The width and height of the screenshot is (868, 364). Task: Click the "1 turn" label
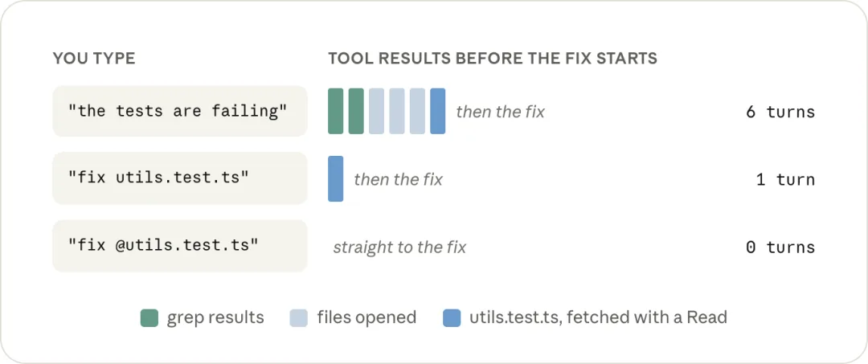coord(785,179)
